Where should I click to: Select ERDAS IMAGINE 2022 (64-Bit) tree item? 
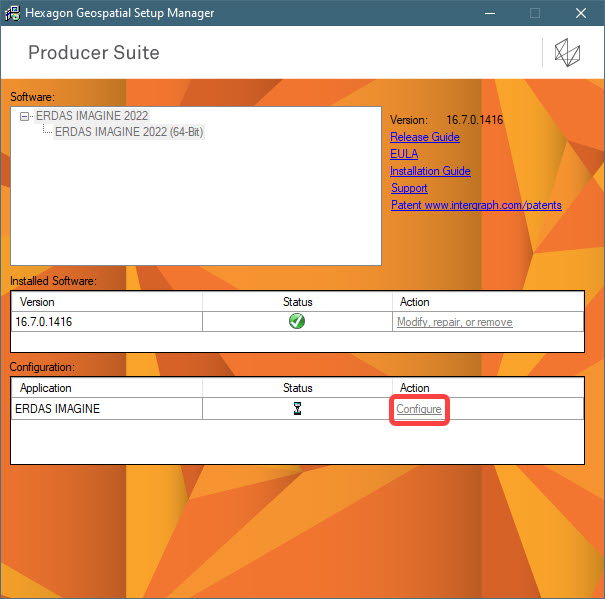pyautogui.click(x=129, y=132)
